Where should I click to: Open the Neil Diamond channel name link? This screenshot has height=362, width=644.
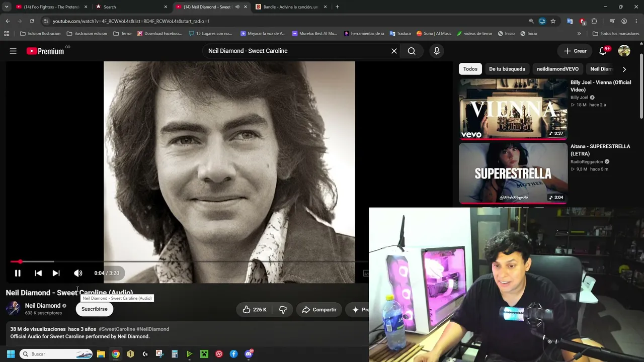tap(43, 306)
